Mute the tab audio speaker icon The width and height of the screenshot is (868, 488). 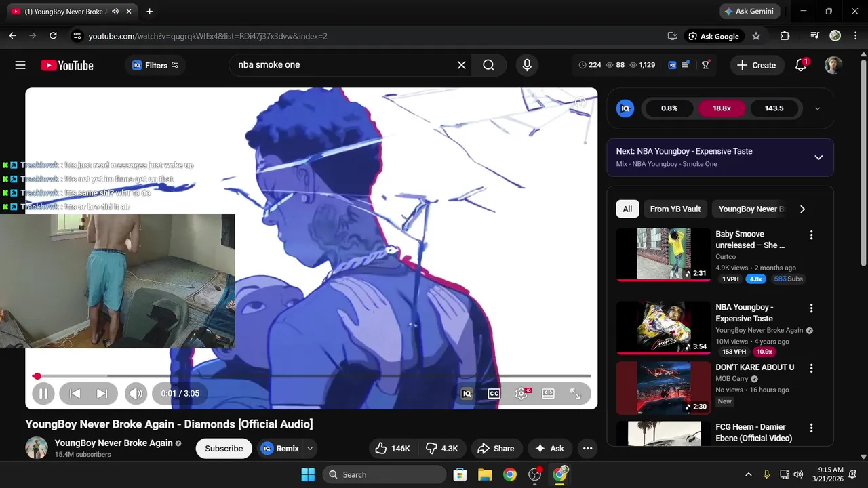coord(115,12)
